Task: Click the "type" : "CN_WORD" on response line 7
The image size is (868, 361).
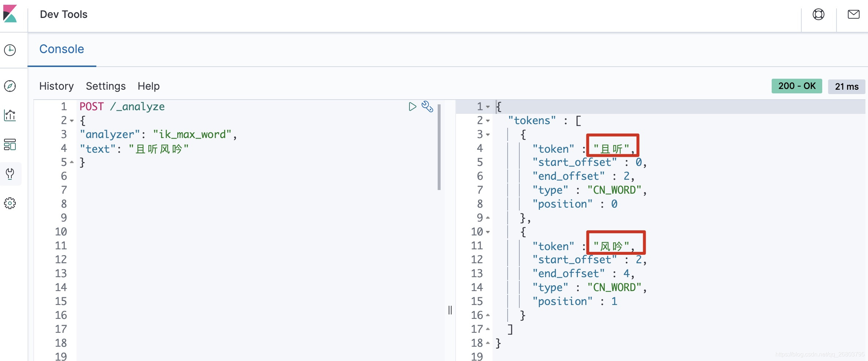Action: click(589, 190)
